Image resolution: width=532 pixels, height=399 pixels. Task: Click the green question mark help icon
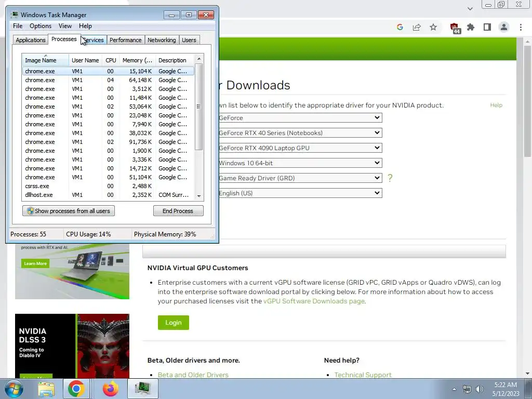coord(390,178)
